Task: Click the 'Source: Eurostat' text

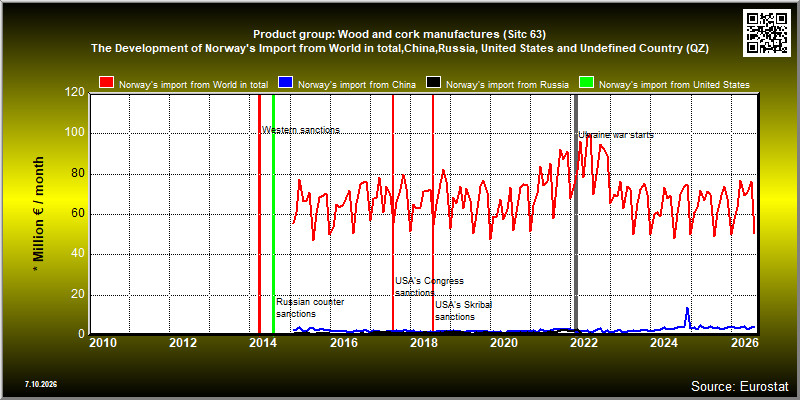Action: (740, 385)
